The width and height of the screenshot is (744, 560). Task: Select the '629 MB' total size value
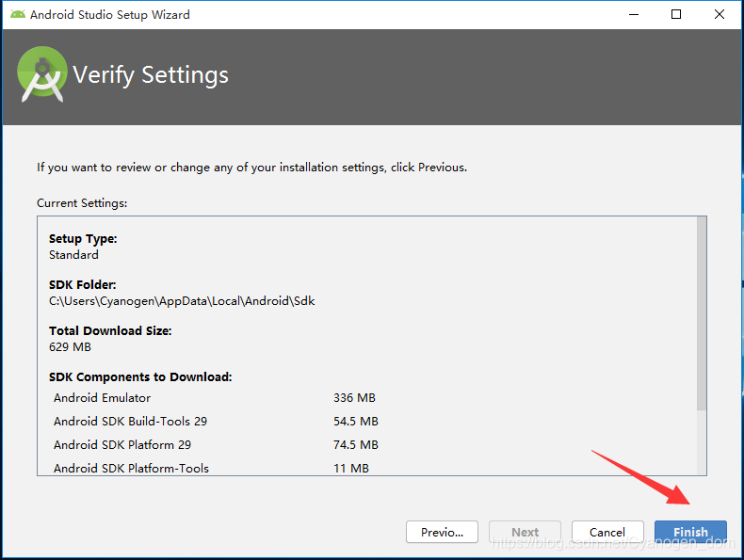[x=70, y=347]
